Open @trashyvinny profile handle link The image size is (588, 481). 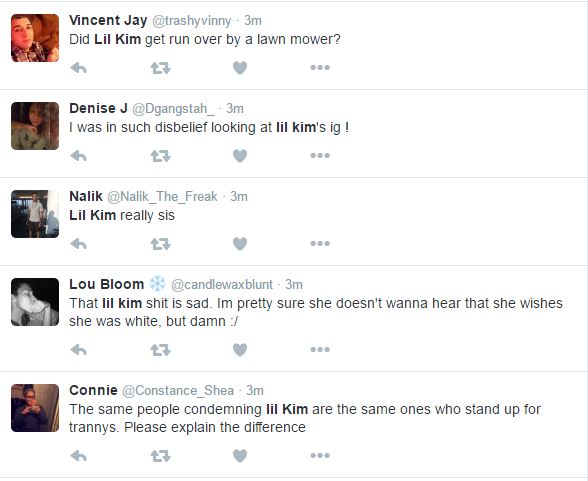click(191, 21)
